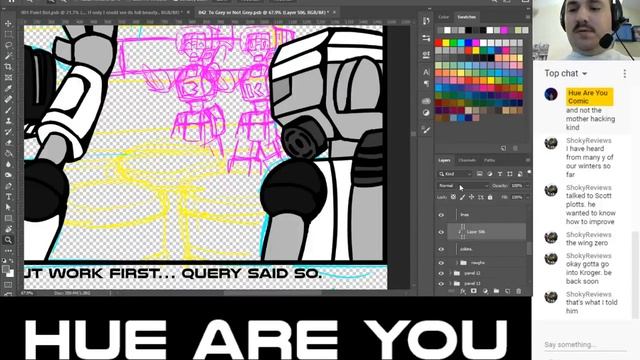Hide the colors layer
Screen dimensions: 640x360
[441, 249]
